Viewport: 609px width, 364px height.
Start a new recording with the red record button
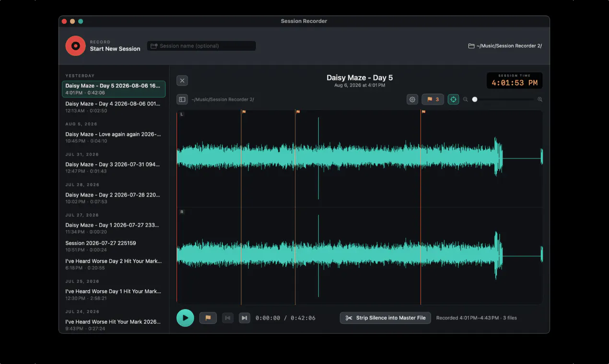point(75,46)
